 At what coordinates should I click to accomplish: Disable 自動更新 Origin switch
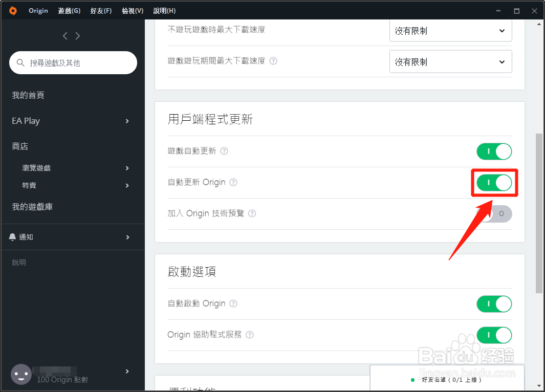[494, 183]
